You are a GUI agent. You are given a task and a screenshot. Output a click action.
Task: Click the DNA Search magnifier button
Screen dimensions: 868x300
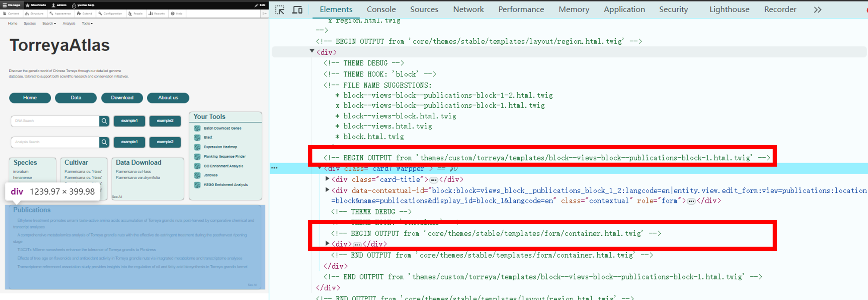coord(104,121)
